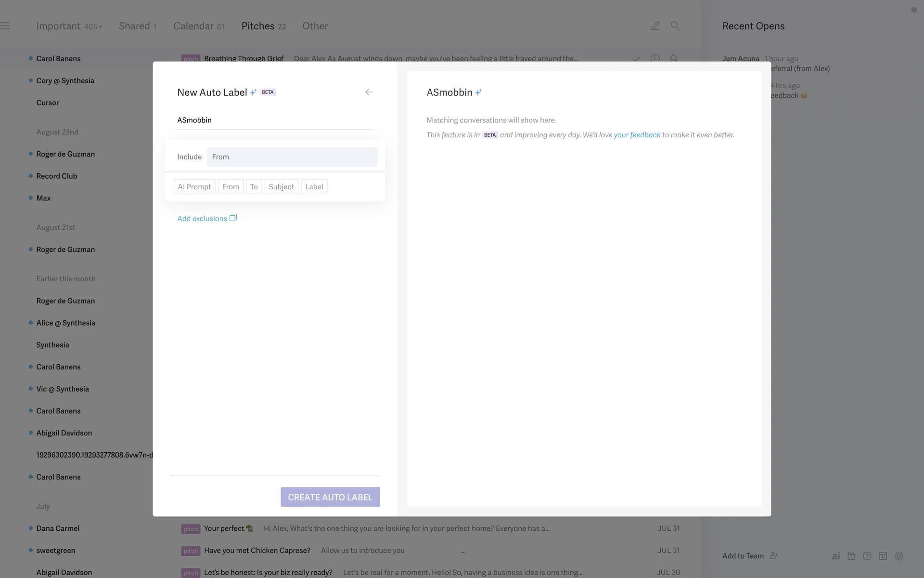Open the search magnifier icon
The width and height of the screenshot is (924, 578).
coord(675,26)
